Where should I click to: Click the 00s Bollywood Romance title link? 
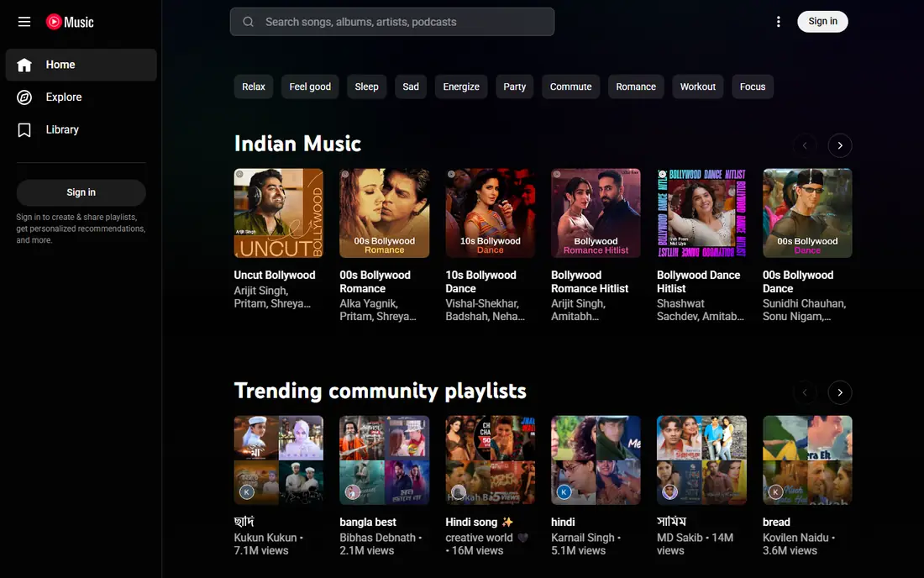tap(375, 281)
